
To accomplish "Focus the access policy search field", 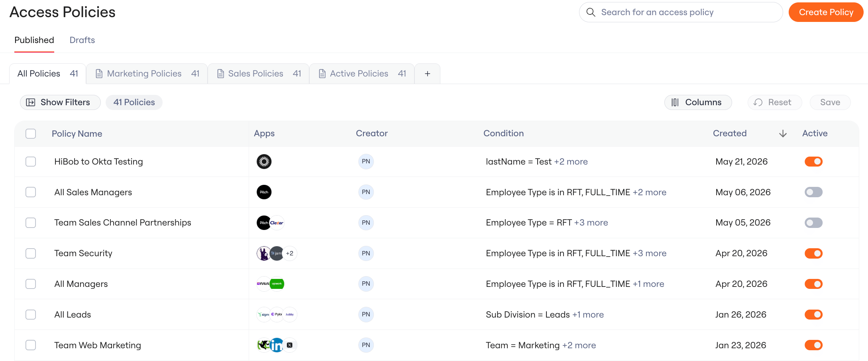I will click(681, 12).
